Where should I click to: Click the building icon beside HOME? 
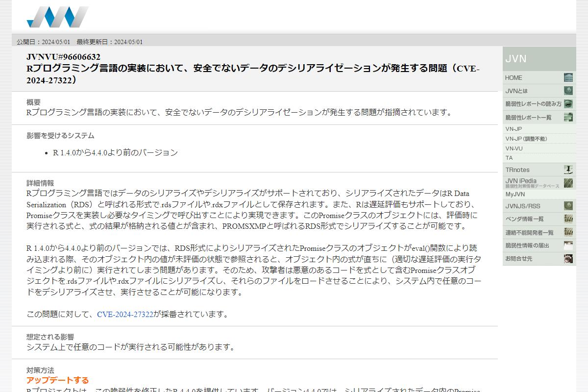(x=568, y=77)
